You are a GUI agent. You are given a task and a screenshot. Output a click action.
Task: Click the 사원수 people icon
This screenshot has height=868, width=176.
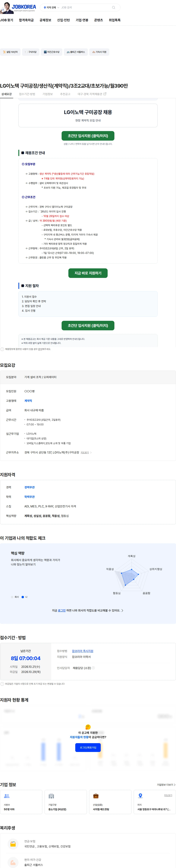[7, 796]
